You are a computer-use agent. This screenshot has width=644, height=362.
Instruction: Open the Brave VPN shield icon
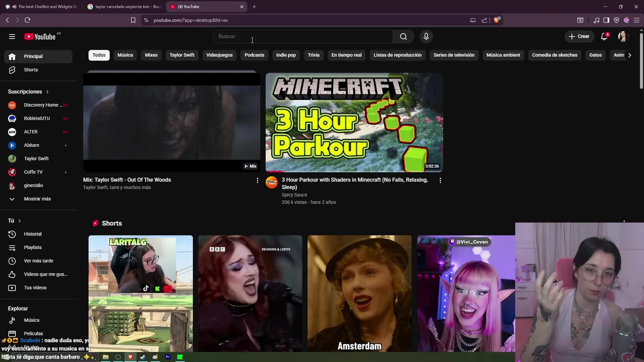coord(616,20)
